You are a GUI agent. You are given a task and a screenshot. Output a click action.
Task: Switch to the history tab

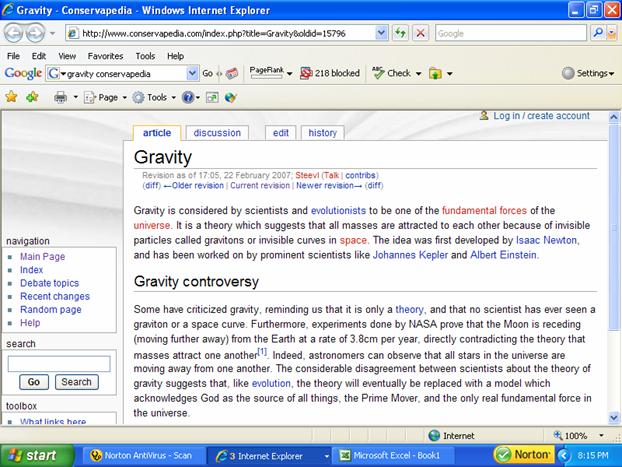point(323,133)
